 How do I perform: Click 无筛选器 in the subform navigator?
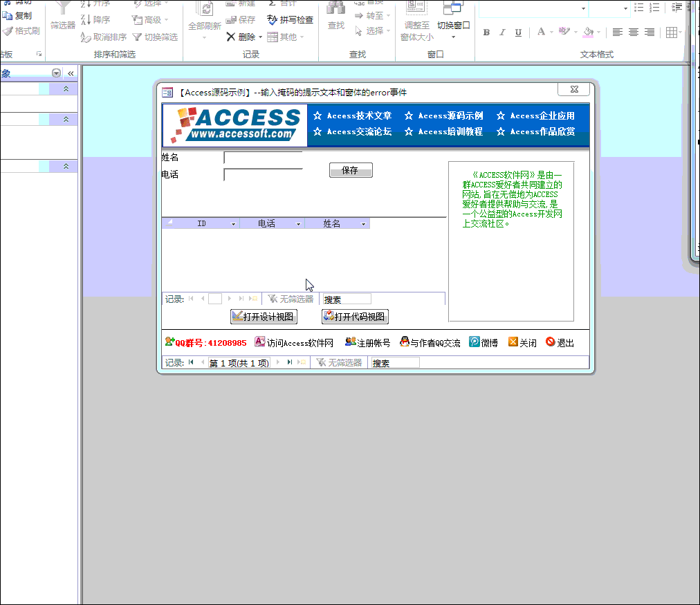click(x=291, y=299)
